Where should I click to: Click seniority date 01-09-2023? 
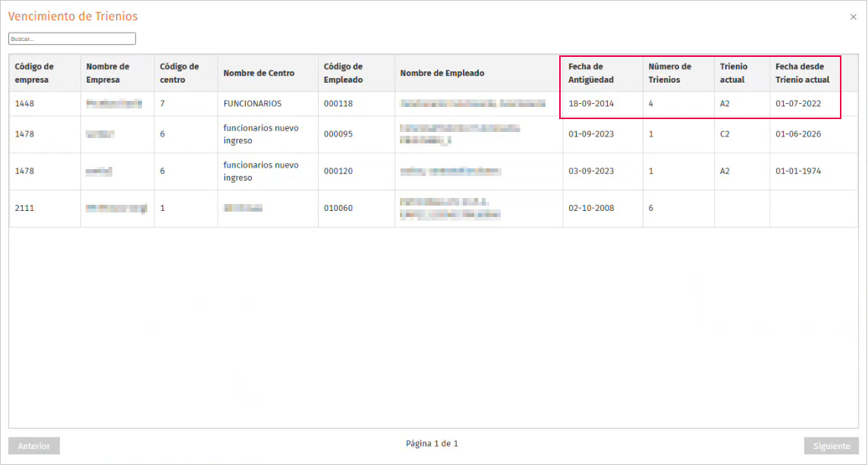pyautogui.click(x=591, y=134)
